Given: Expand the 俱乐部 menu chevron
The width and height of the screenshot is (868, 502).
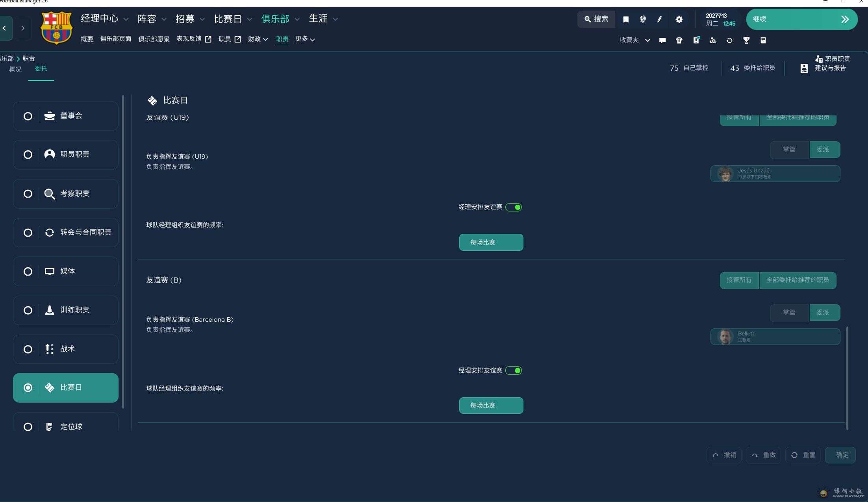Looking at the screenshot, I should tap(297, 19).
